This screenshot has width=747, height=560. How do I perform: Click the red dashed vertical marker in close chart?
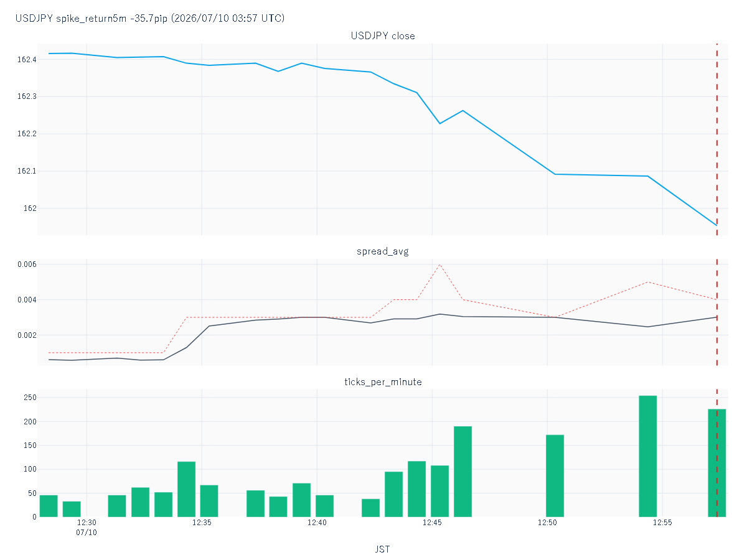pos(717,139)
